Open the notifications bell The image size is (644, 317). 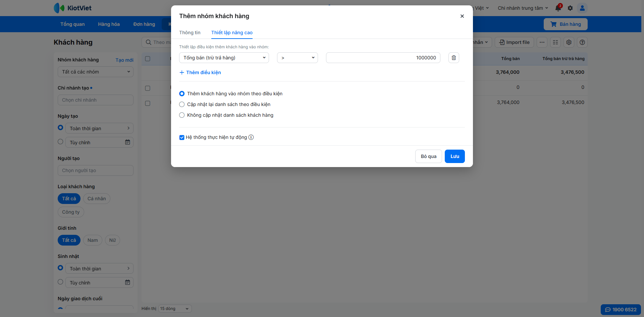[x=558, y=8]
